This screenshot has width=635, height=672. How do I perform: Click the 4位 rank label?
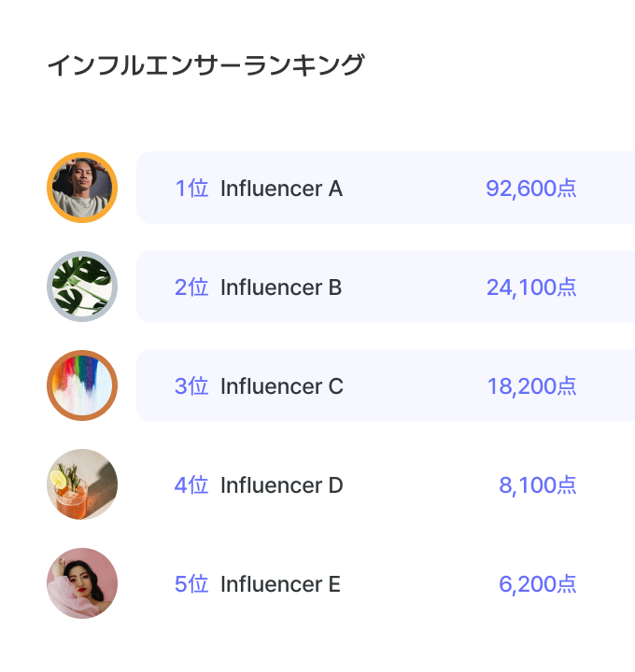point(191,485)
